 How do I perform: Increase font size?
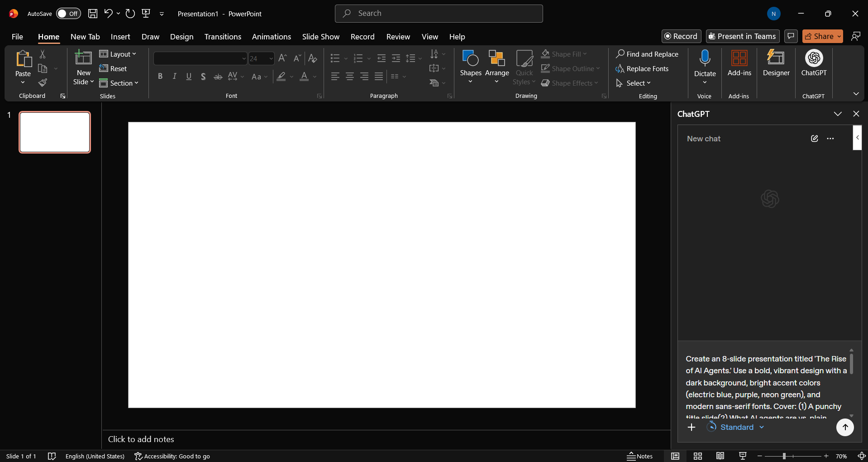pyautogui.click(x=282, y=58)
